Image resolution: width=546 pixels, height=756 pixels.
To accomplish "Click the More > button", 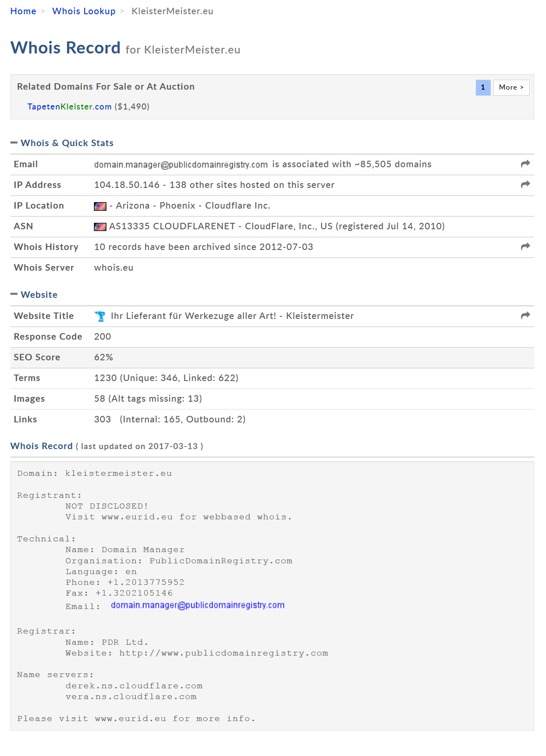I will (511, 87).
